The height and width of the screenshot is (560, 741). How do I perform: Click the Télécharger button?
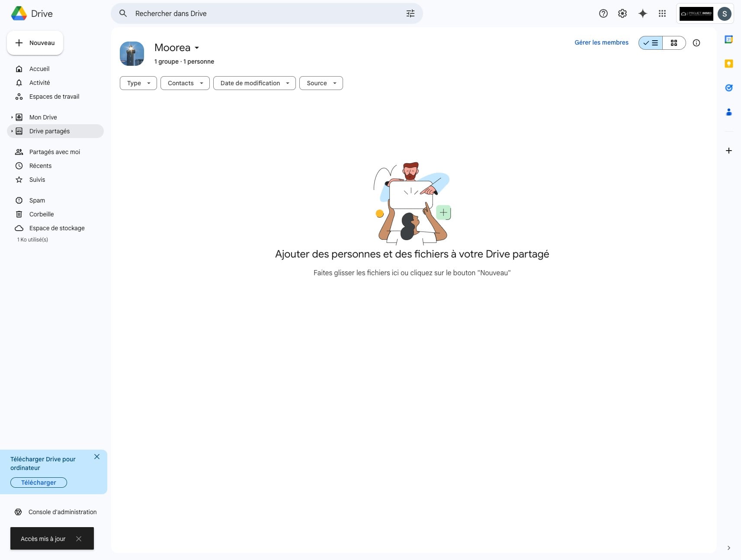[x=38, y=483]
